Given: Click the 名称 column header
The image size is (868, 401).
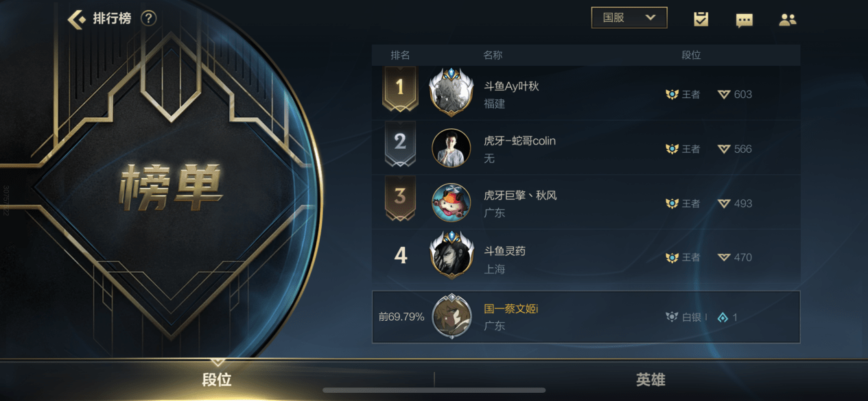Looking at the screenshot, I should pyautogui.click(x=493, y=55).
